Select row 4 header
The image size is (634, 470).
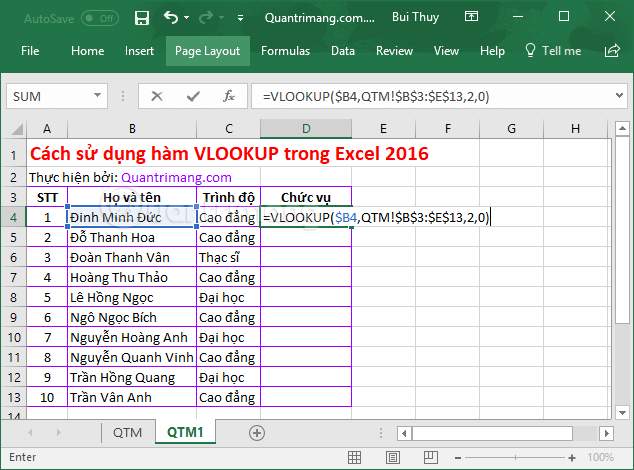(13, 218)
